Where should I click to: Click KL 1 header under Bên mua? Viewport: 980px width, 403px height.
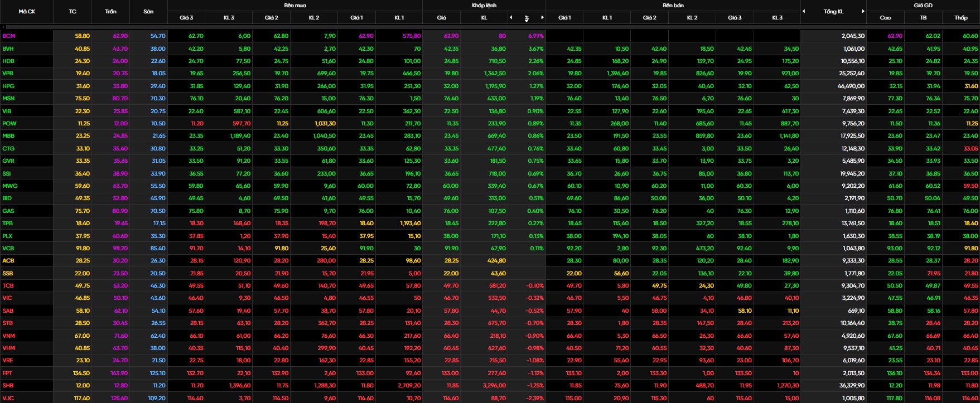click(399, 18)
